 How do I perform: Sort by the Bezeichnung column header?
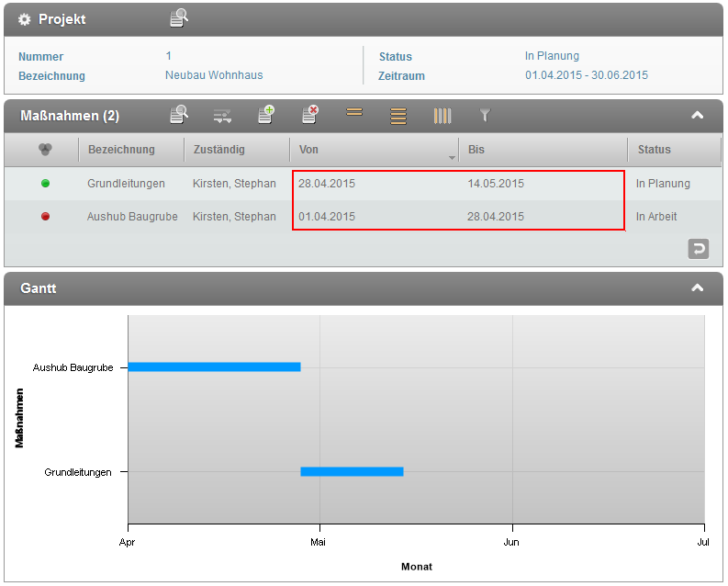coord(121,150)
